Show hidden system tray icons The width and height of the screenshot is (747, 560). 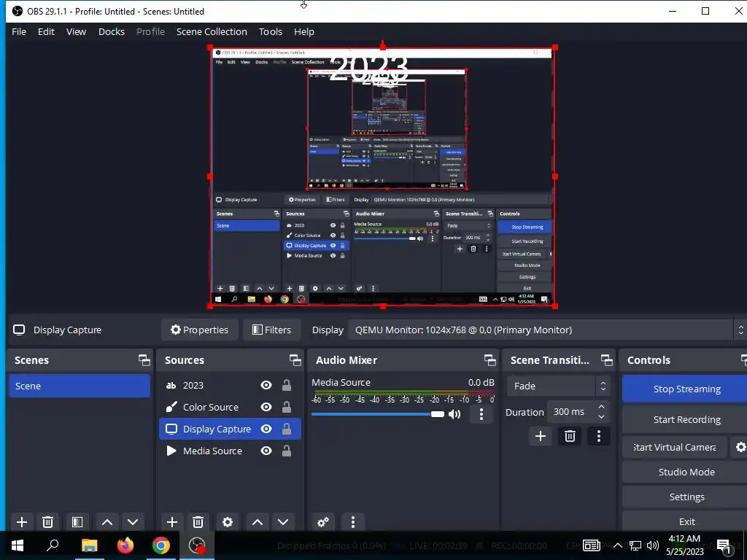click(x=617, y=545)
